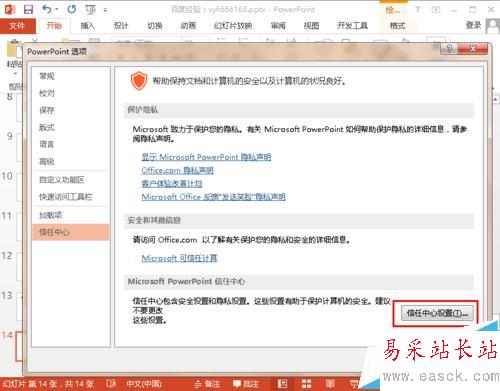The width and height of the screenshot is (500, 391).
Task: Click slide count 第14张 in status bar
Action: pyautogui.click(x=48, y=384)
